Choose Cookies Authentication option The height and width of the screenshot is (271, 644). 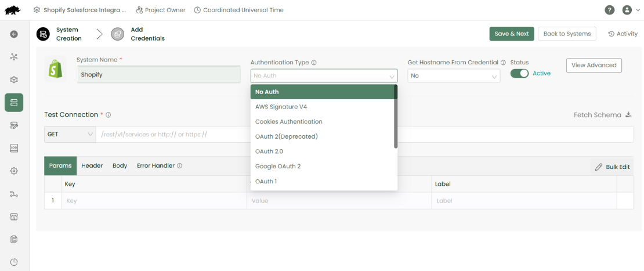pyautogui.click(x=323, y=121)
